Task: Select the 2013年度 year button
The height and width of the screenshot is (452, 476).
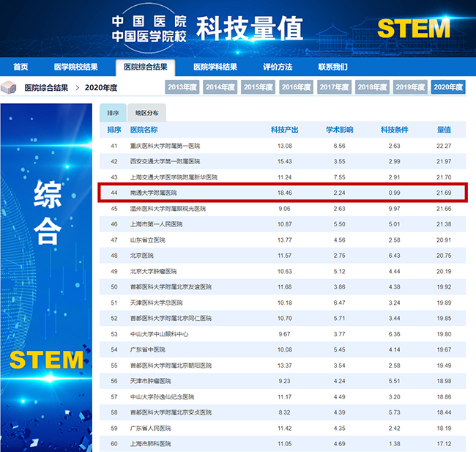Action: point(182,87)
